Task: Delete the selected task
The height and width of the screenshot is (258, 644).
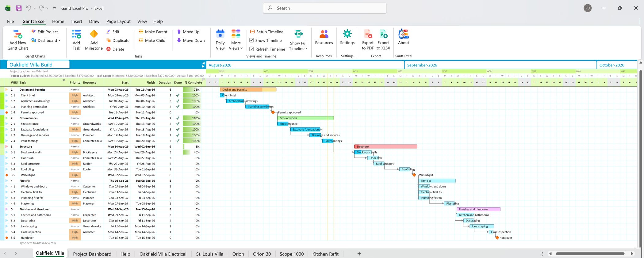Action: [x=115, y=49]
